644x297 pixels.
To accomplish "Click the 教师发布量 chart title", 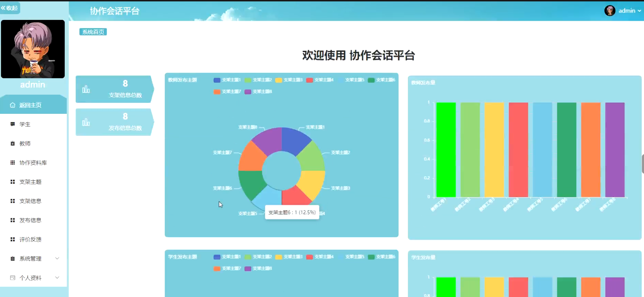I will 423,83.
